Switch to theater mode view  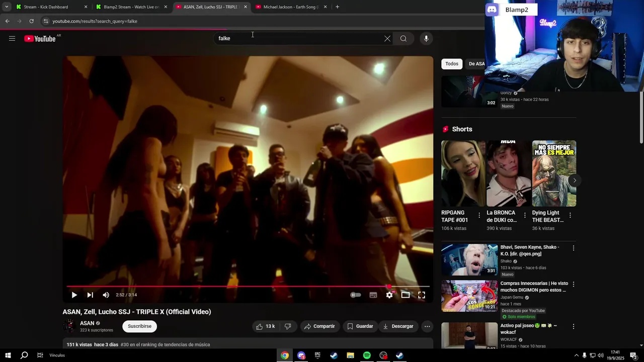point(406,295)
